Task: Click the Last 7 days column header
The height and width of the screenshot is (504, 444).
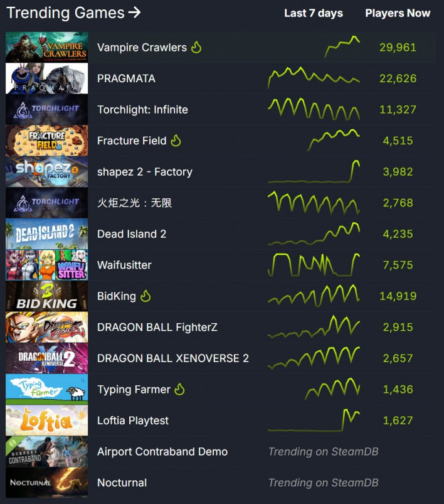Action: click(x=313, y=13)
